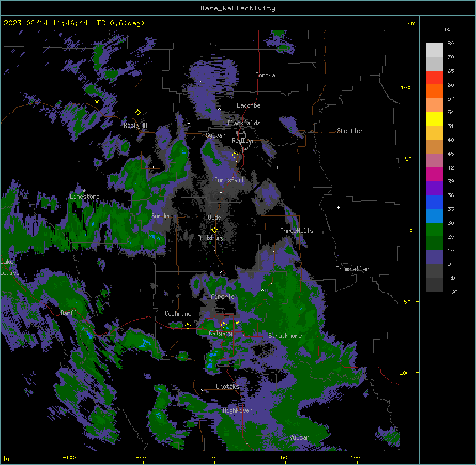Click the Sundre town label
The width and height of the screenshot is (476, 465).
point(161,216)
